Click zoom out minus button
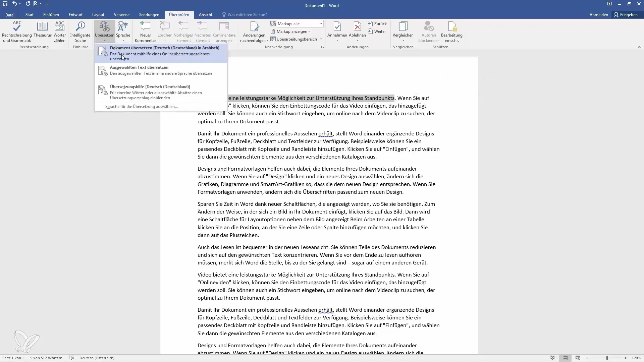 [587, 358]
